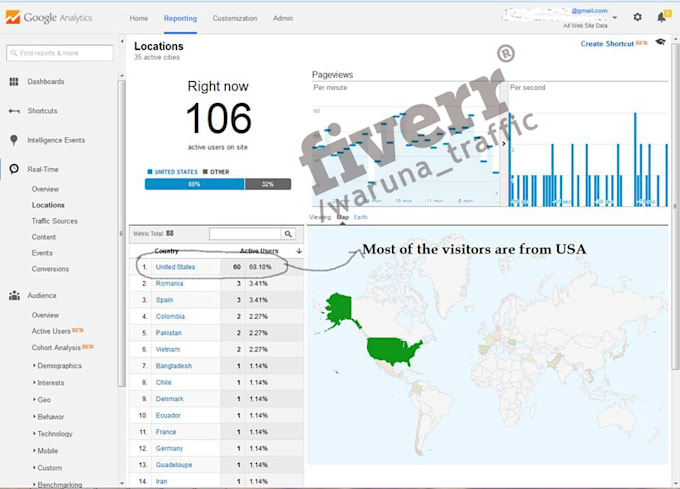680x489 pixels.
Task: Open the Reporting tab
Action: pyautogui.click(x=180, y=18)
